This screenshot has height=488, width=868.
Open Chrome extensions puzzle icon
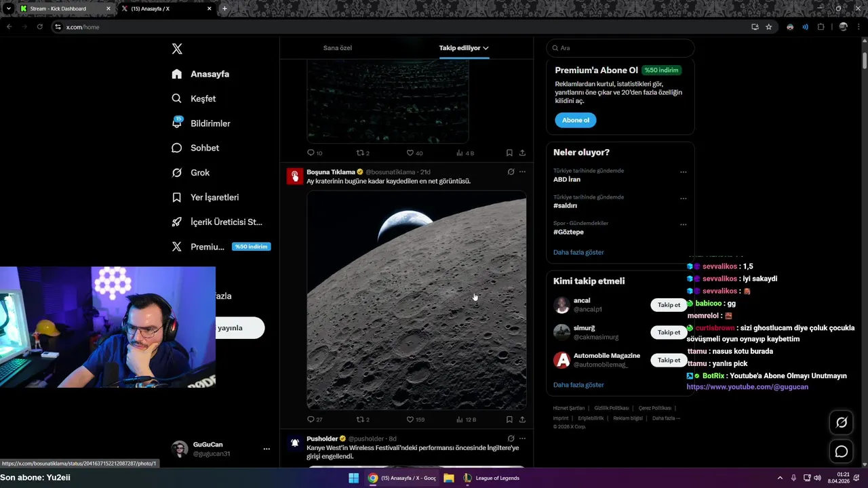point(821,27)
